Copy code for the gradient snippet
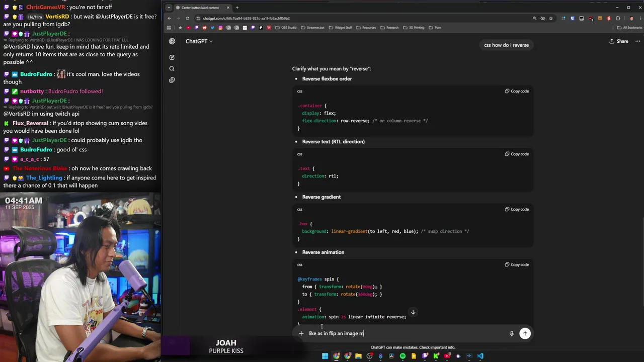Image resolution: width=644 pixels, height=362 pixels. (517, 209)
